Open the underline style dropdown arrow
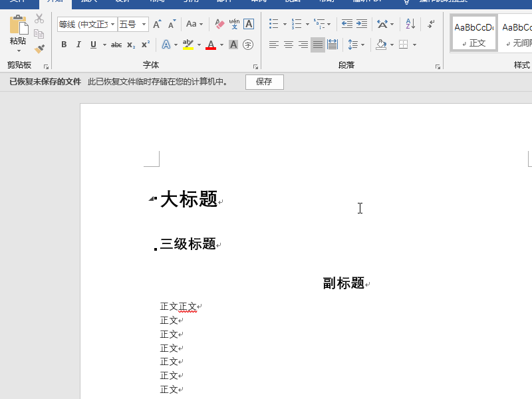The image size is (532, 399). (104, 45)
